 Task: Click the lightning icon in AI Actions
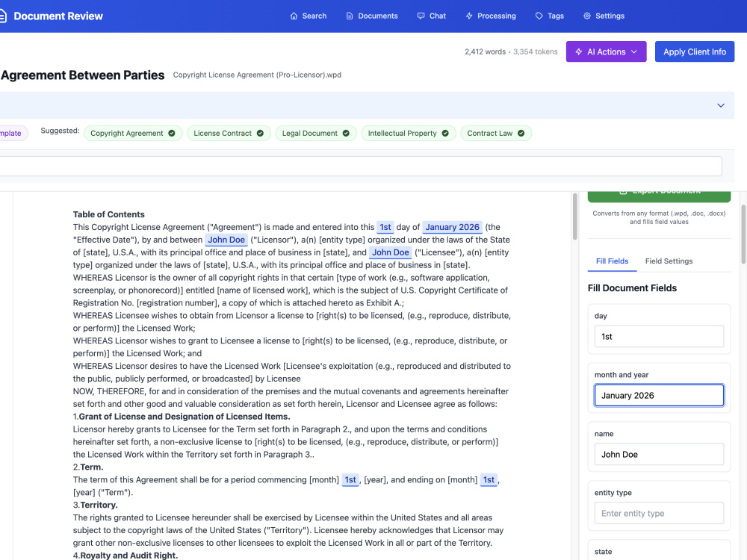tap(579, 52)
